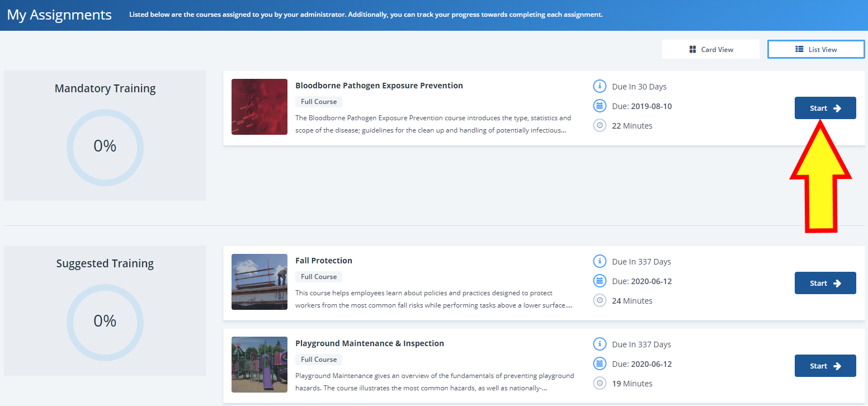Screen dimensions: 868x406
Task: Open the Fall Protection scaffold thumbnail
Action: pos(260,282)
